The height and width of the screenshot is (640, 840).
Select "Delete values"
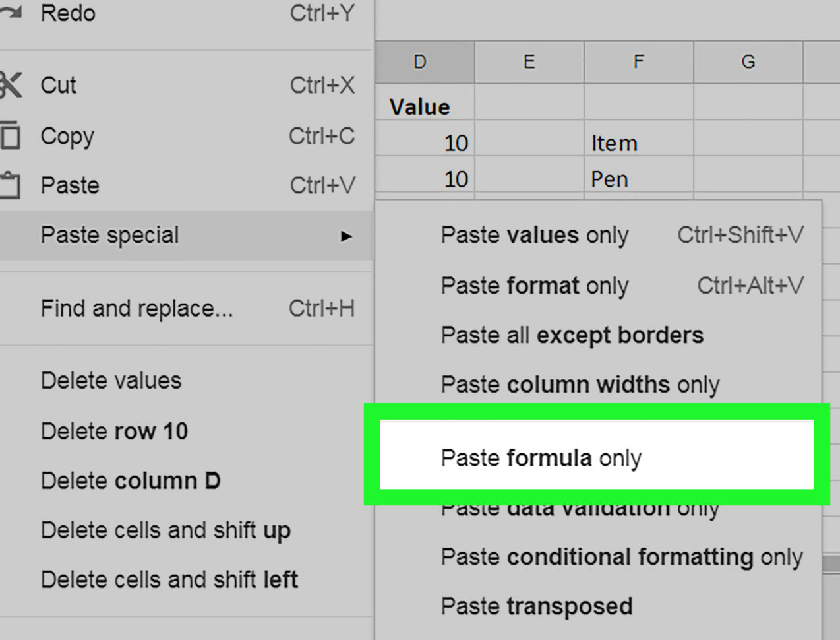click(110, 380)
